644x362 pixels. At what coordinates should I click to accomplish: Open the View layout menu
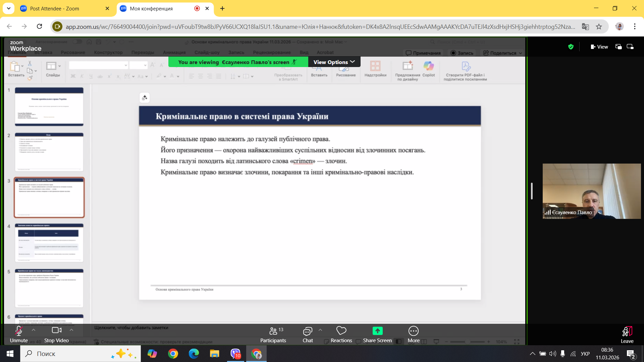coord(599,47)
